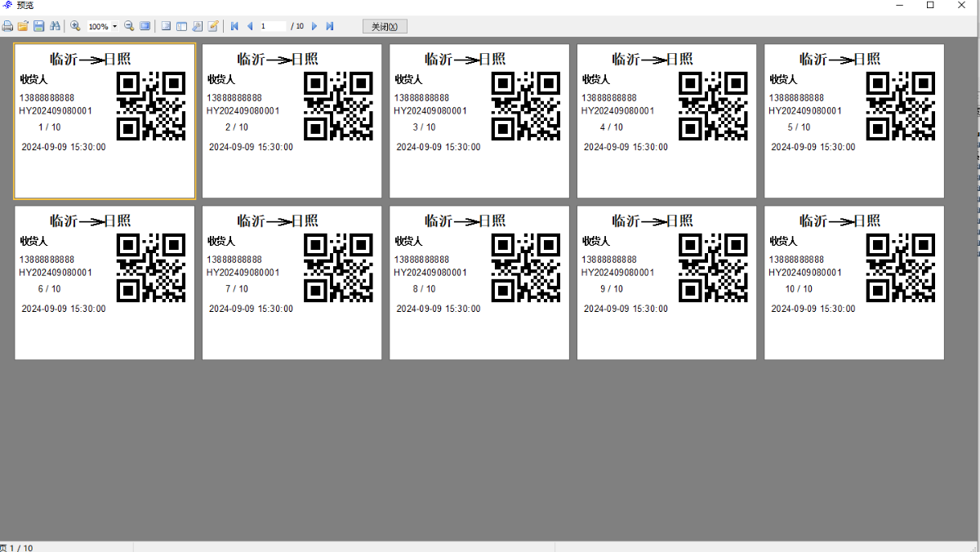The width and height of the screenshot is (980, 552).
Task: Select label page numbered 1 / 10
Action: (x=105, y=121)
